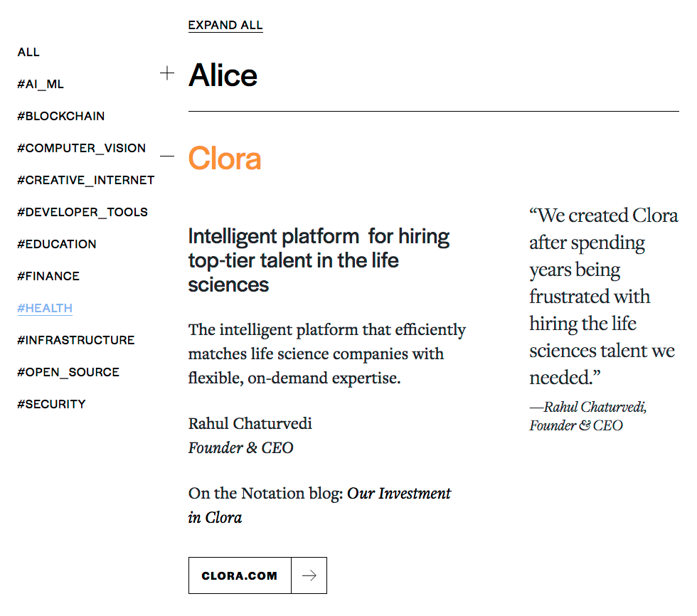Filter by #AI_ML tag

pos(41,85)
